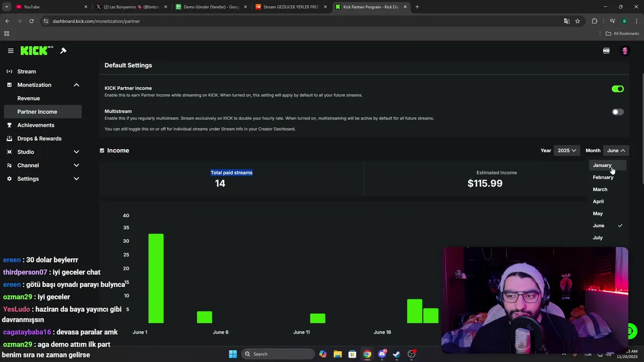Click the dashboard.kick.com address bar
This screenshot has height=362, width=644.
[x=302, y=21]
